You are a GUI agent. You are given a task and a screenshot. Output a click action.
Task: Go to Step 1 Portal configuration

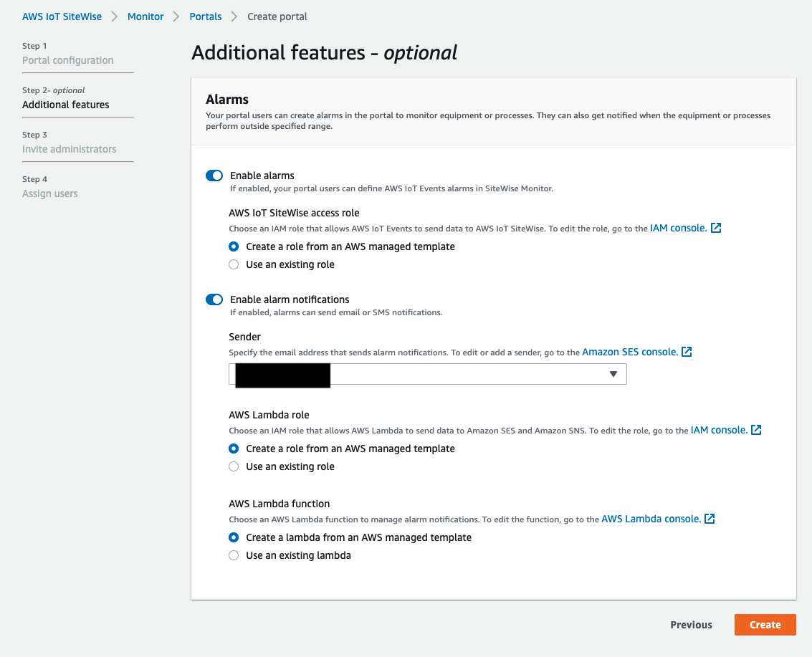click(68, 60)
